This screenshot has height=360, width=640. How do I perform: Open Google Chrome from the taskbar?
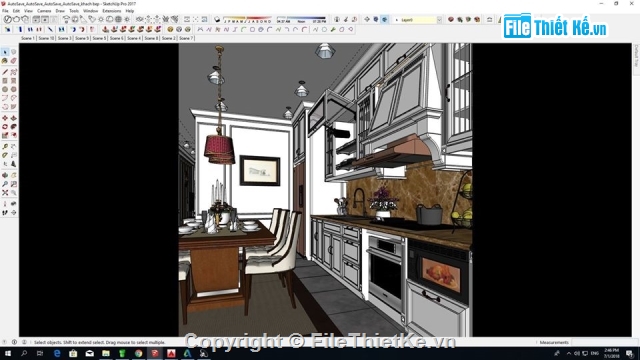pyautogui.click(x=138, y=353)
